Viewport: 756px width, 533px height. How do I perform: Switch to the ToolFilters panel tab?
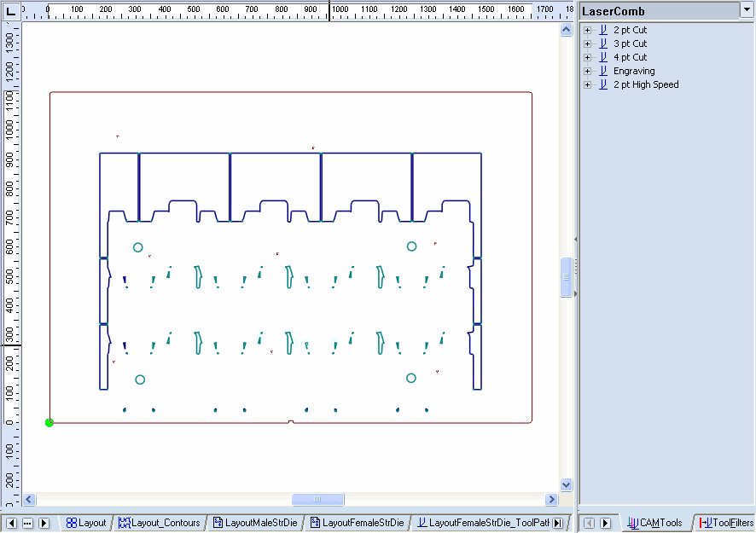[727, 523]
